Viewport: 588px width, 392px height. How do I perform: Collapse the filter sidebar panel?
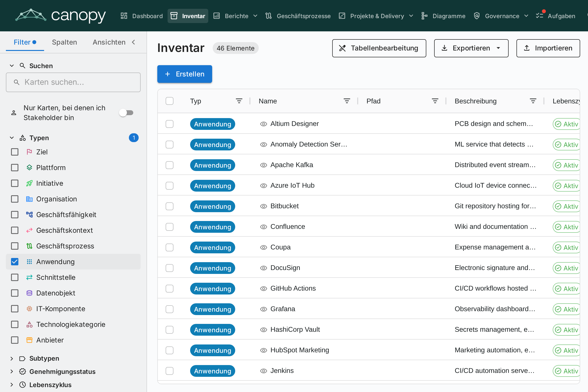[x=134, y=42]
